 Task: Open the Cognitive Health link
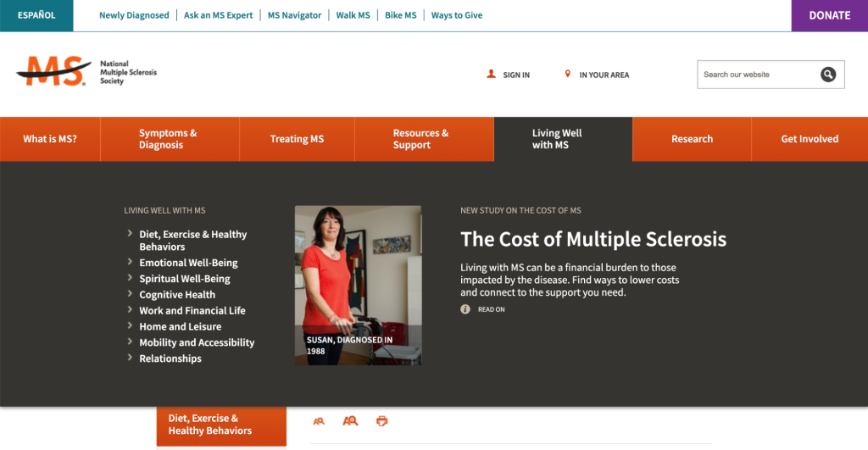[x=177, y=294]
